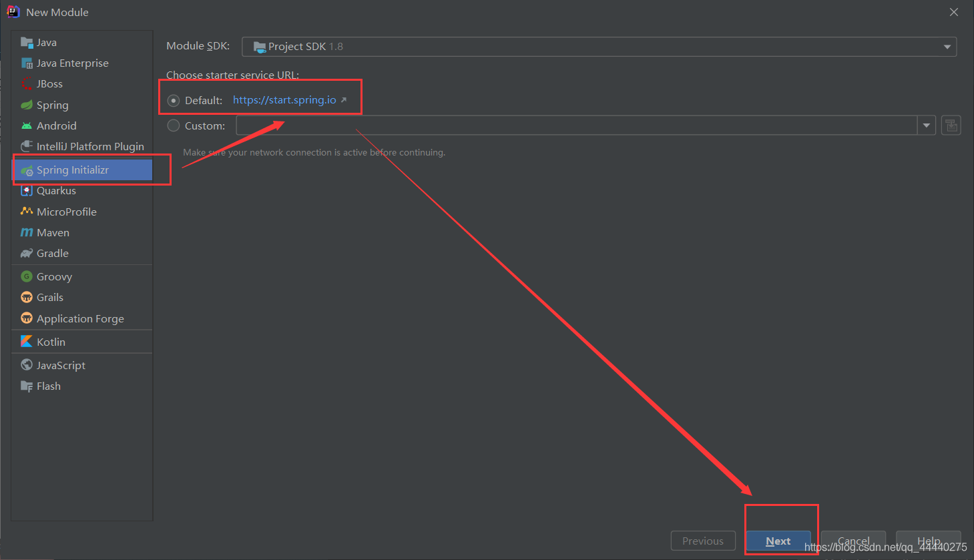The height and width of the screenshot is (560, 974).
Task: Click the Java module icon
Action: [x=27, y=43]
